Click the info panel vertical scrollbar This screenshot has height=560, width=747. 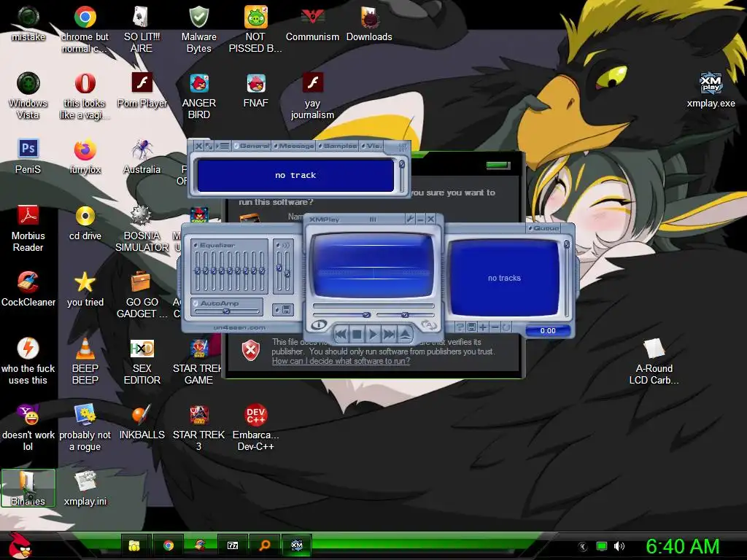(x=402, y=175)
